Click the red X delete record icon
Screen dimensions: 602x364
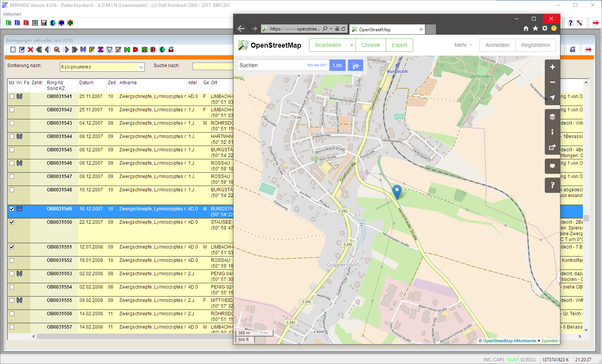(31, 50)
